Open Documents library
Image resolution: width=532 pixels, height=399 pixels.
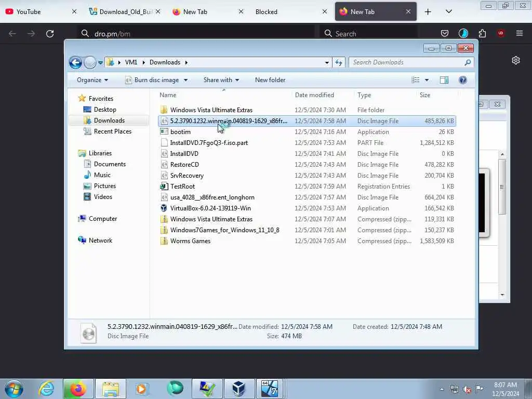[110, 164]
